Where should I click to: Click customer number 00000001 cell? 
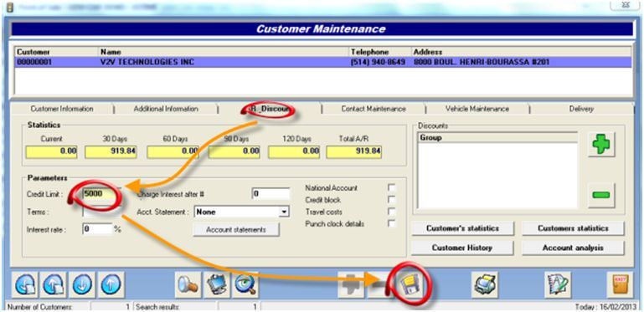pyautogui.click(x=34, y=63)
